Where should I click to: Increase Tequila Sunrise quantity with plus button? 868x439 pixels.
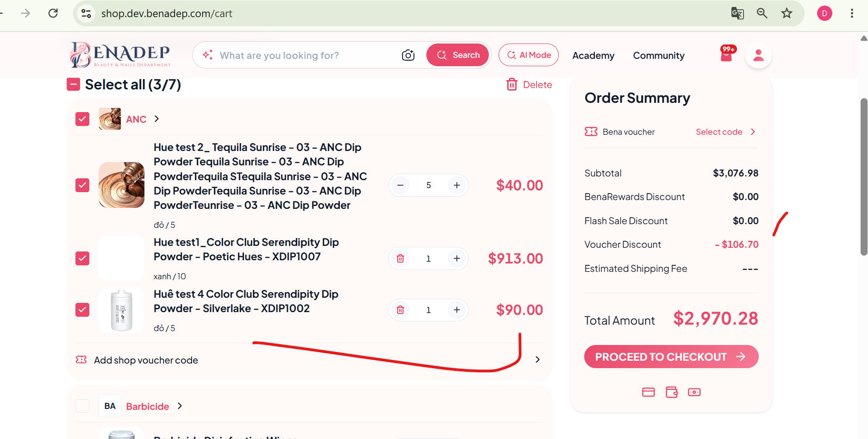457,185
